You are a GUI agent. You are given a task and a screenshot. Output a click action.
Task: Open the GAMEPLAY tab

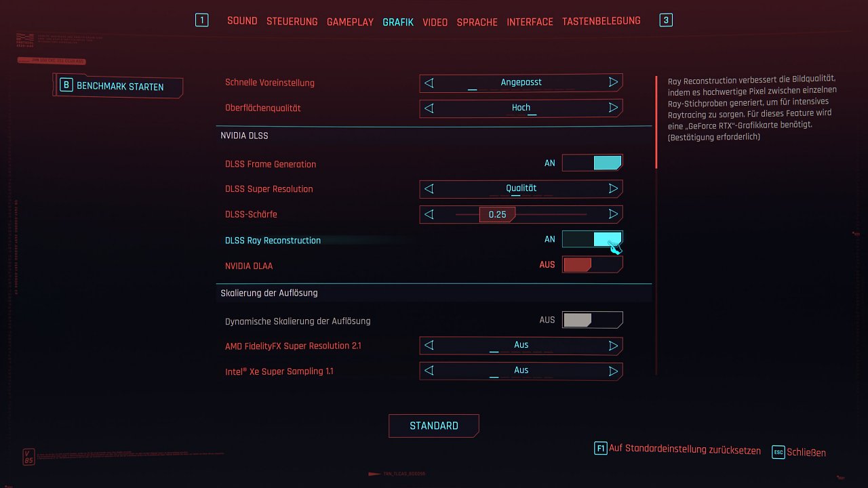pos(350,22)
